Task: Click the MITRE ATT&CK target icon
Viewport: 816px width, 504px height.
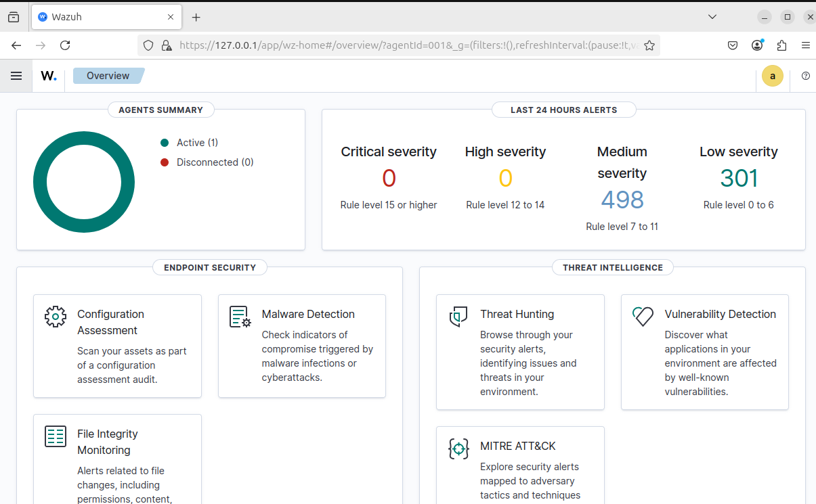Action: (x=458, y=449)
